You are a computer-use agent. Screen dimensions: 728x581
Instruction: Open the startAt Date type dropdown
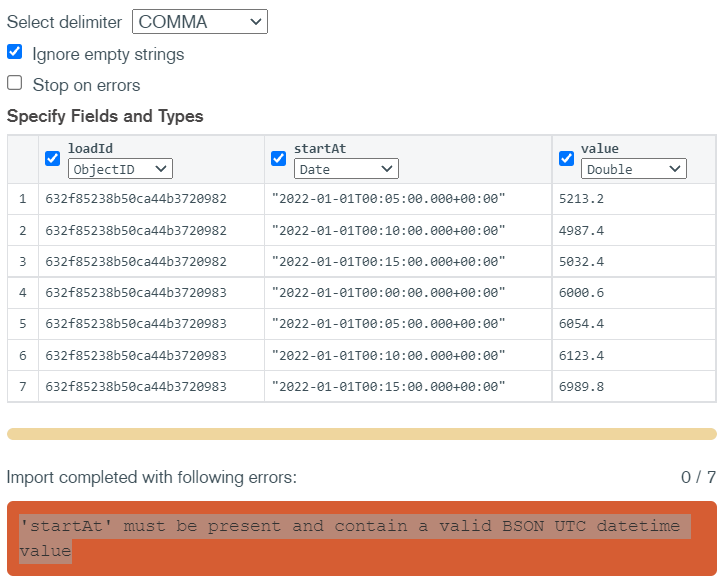coord(347,169)
